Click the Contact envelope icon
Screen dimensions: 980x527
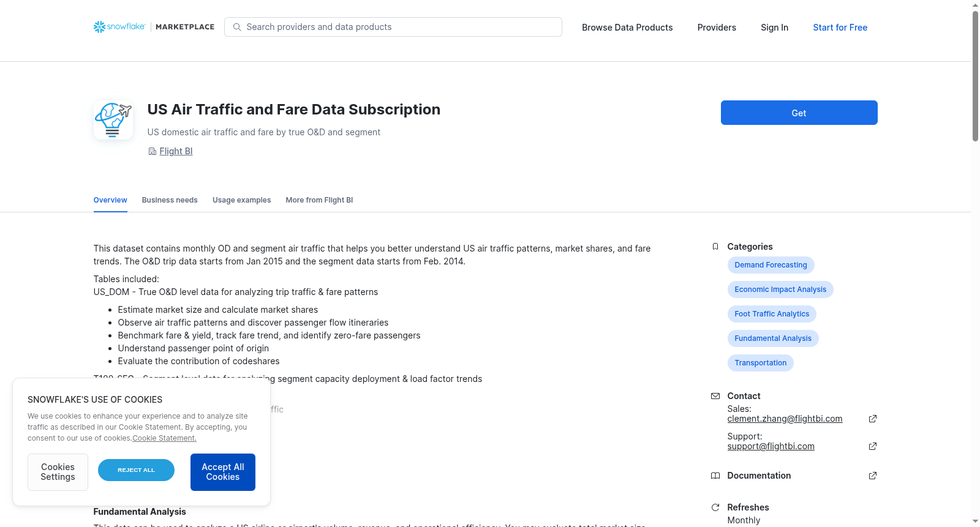click(x=715, y=396)
